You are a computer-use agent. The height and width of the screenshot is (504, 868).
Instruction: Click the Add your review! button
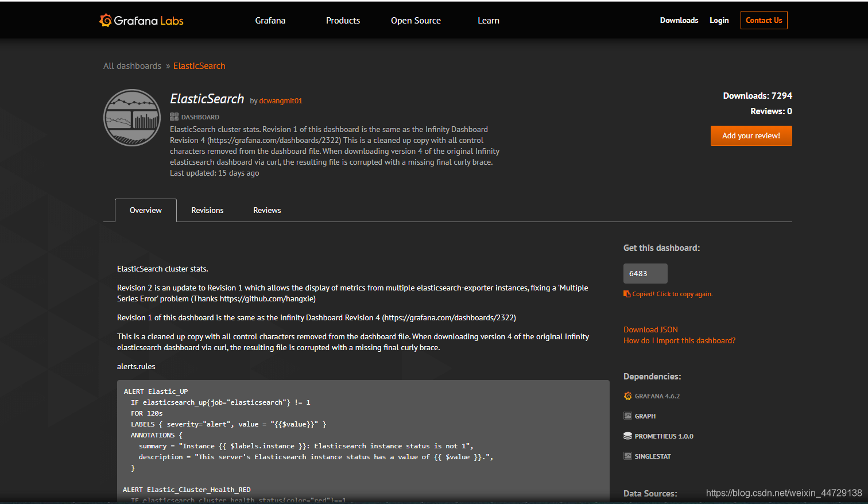pyautogui.click(x=751, y=136)
